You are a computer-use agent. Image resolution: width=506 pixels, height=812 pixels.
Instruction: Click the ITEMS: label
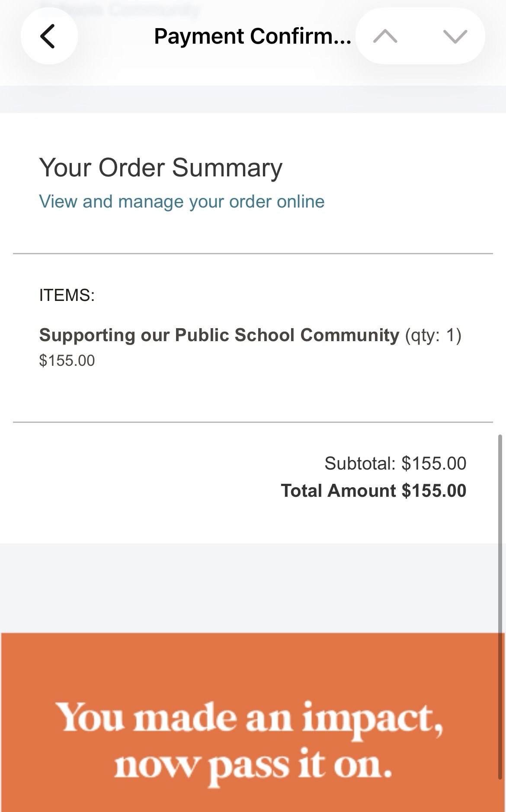(x=67, y=295)
